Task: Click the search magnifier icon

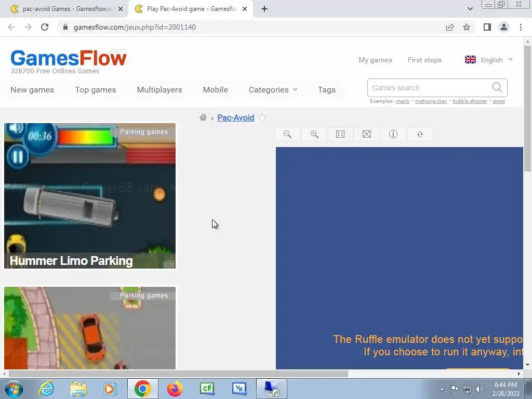Action: [x=497, y=87]
